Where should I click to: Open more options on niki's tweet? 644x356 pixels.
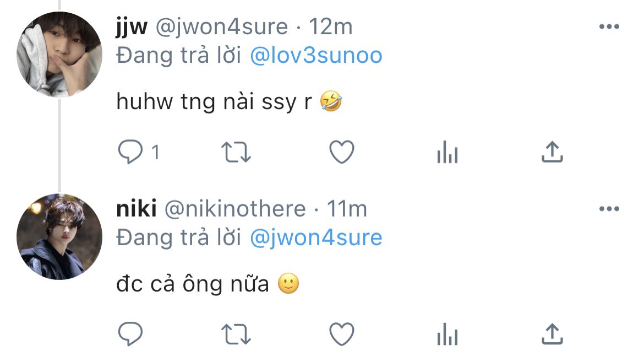(609, 209)
